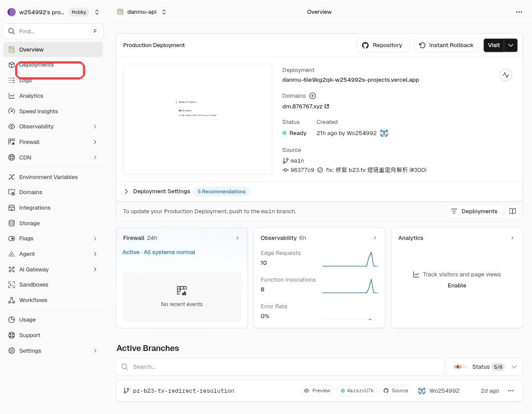The width and height of the screenshot is (532, 414).
Task: Open the three-dot menu at top right
Action: pyautogui.click(x=519, y=12)
